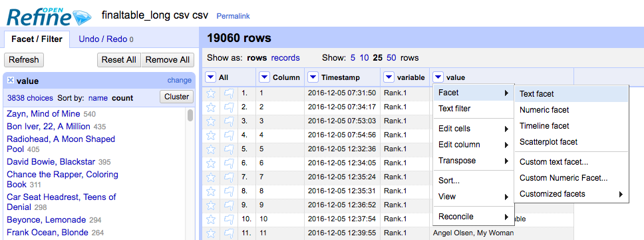Open the Permalink link
This screenshot has height=240, width=644.
pos(233,17)
